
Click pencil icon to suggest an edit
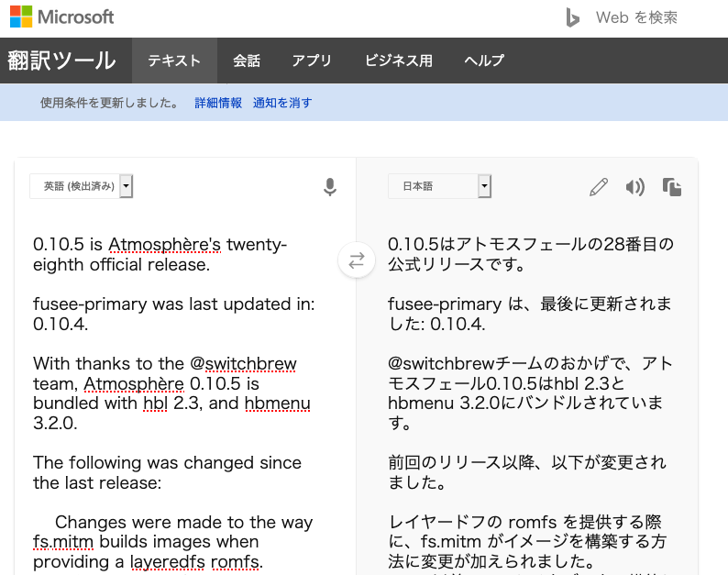pyautogui.click(x=599, y=187)
